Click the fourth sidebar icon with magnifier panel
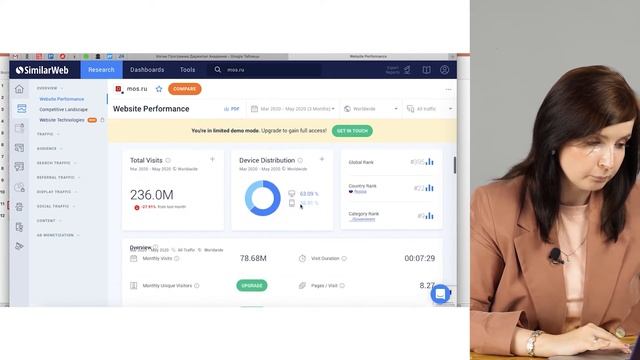This screenshot has width=640, height=360. (20, 148)
